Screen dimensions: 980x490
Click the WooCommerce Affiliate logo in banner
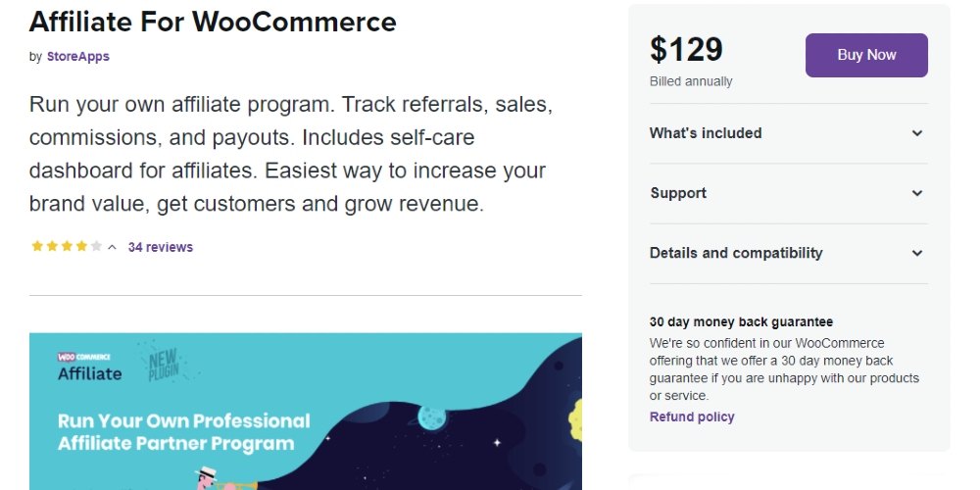(x=89, y=367)
